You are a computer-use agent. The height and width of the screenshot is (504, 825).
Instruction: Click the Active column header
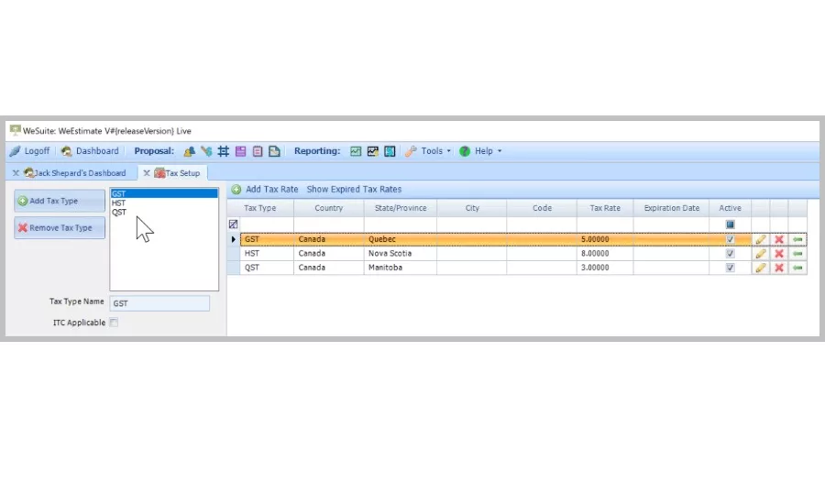tap(731, 208)
